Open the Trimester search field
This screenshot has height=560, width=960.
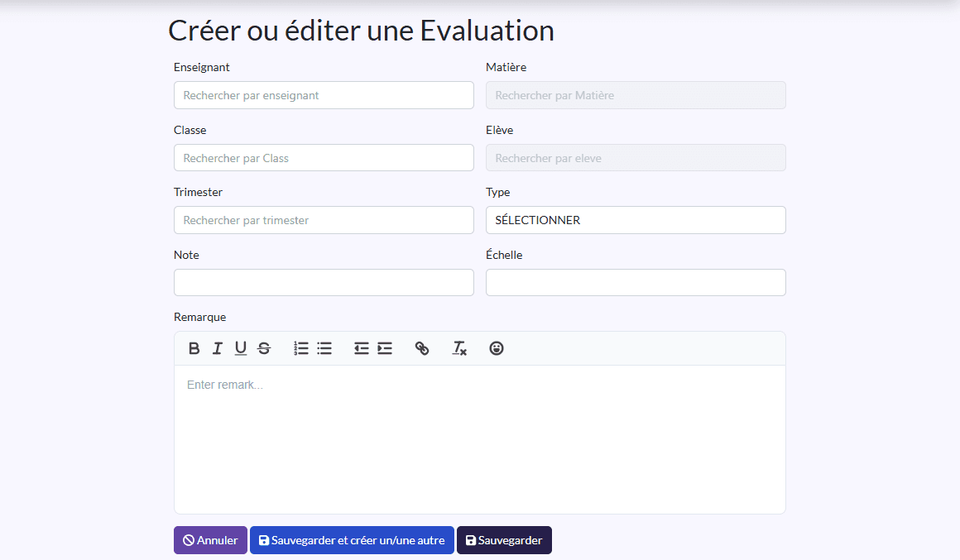(324, 220)
